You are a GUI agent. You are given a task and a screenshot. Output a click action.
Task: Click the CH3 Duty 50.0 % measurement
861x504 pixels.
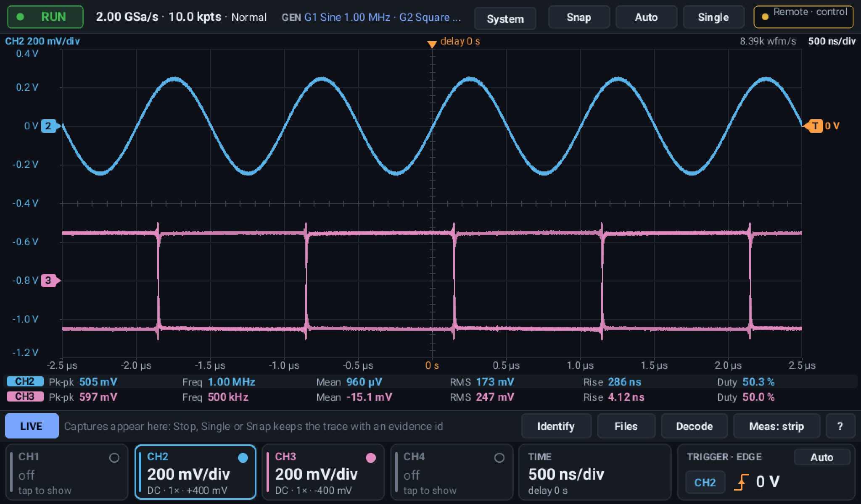746,397
